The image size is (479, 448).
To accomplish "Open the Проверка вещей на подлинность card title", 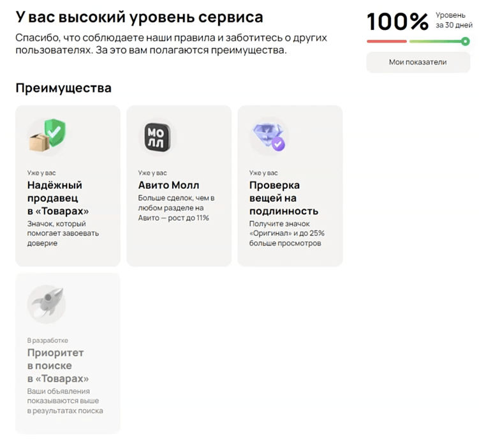I will coord(284,198).
